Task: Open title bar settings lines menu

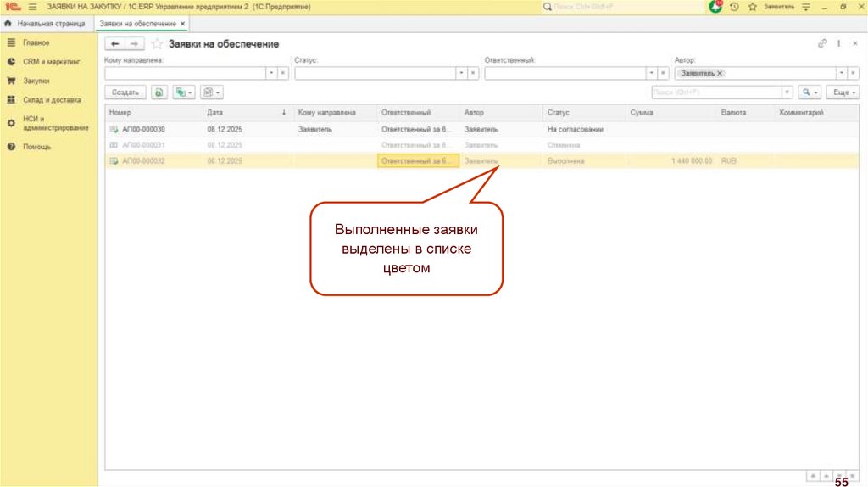Action: click(806, 7)
